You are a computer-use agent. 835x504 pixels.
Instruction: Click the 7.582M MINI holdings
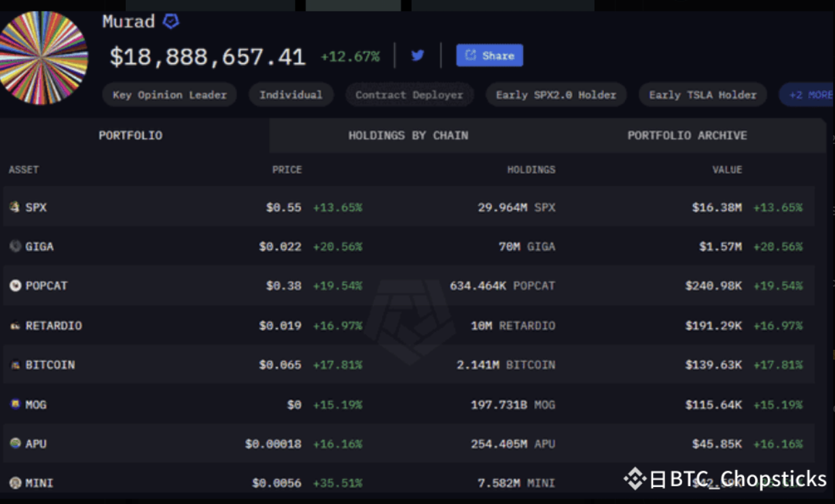click(516, 483)
